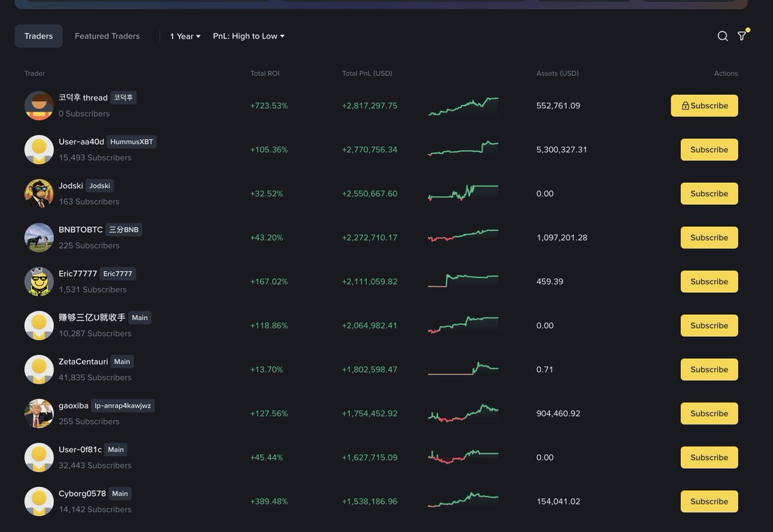773x532 pixels.
Task: Open the search icon
Action: tap(723, 36)
